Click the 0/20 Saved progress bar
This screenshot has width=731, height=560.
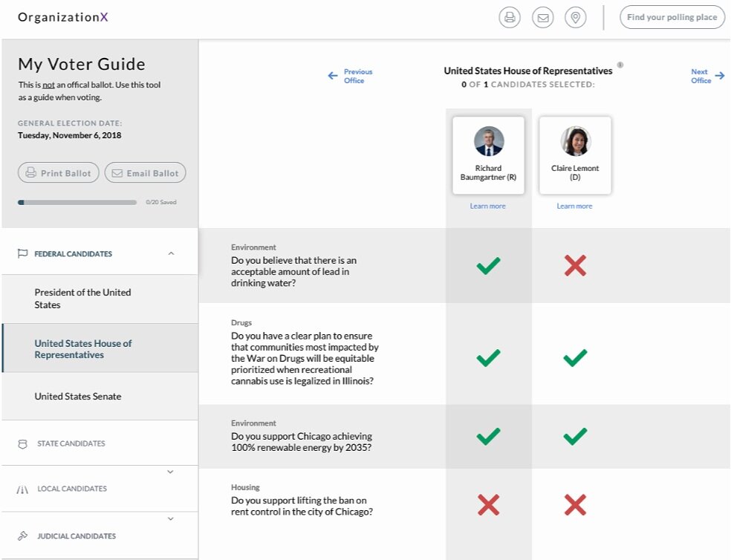coord(78,201)
